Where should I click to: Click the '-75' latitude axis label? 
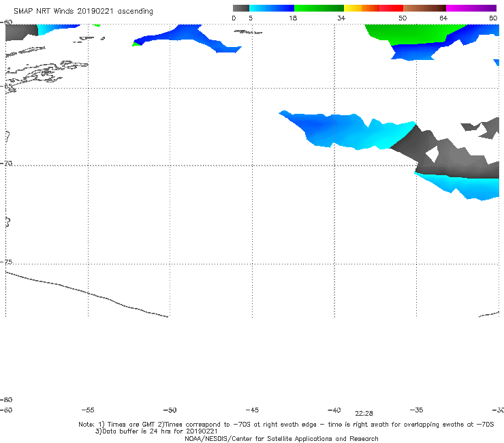pos(6,262)
